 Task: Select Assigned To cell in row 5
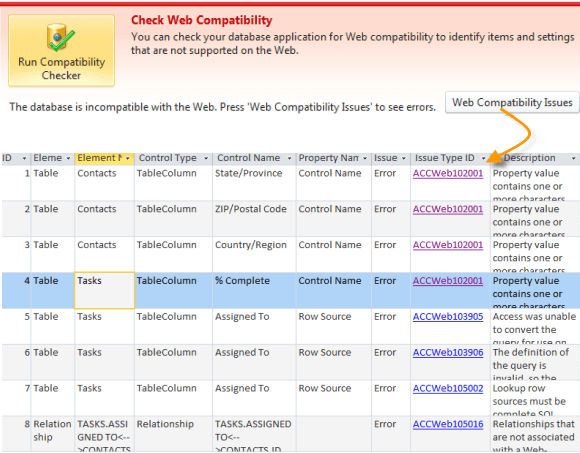254,326
